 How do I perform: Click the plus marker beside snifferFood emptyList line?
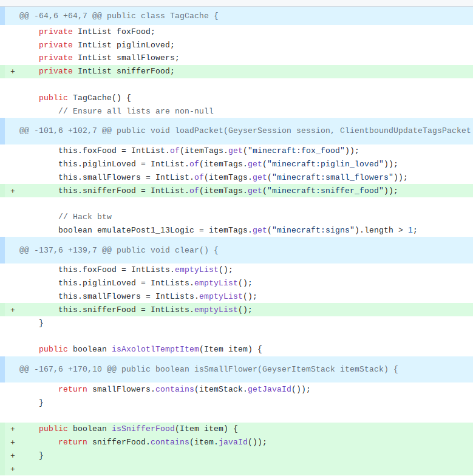[13, 310]
